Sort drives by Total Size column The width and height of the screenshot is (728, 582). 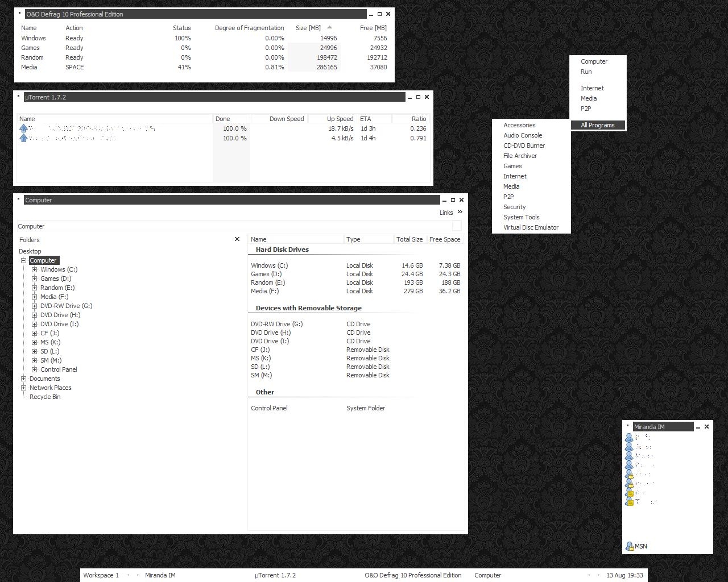tap(409, 239)
